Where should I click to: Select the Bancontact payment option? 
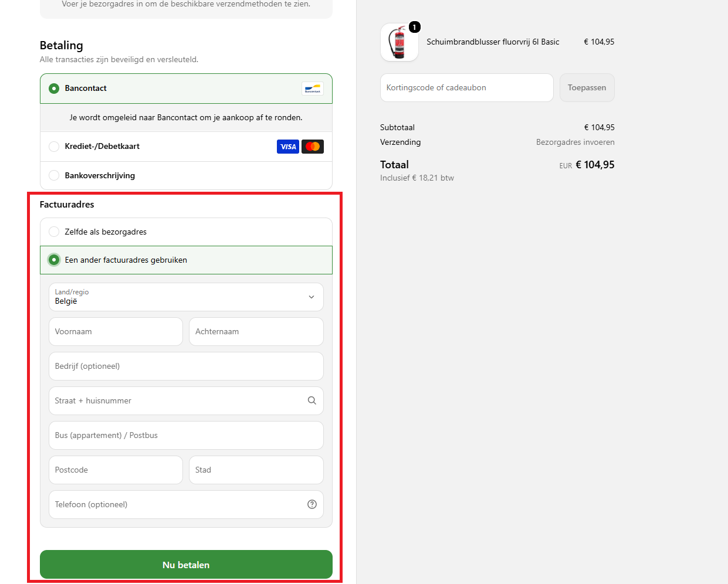pos(186,89)
